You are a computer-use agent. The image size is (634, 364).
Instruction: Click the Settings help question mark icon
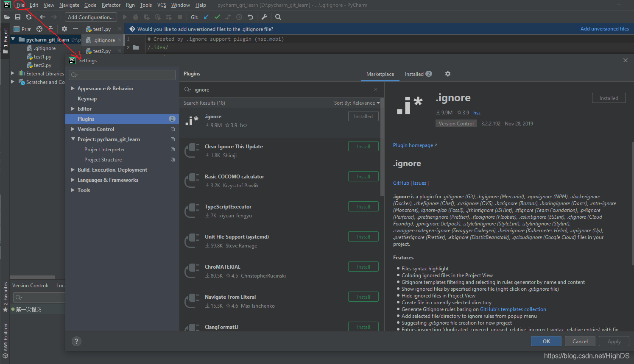pyautogui.click(x=76, y=341)
